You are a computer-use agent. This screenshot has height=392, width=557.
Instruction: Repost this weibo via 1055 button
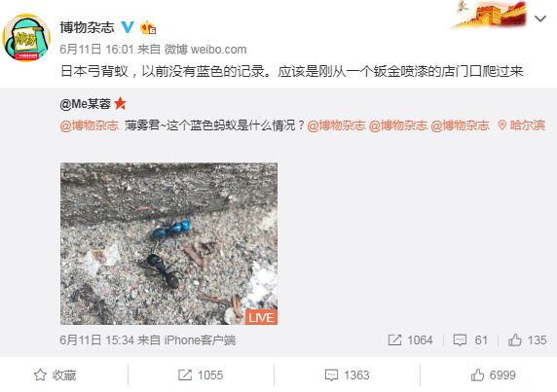(x=201, y=374)
